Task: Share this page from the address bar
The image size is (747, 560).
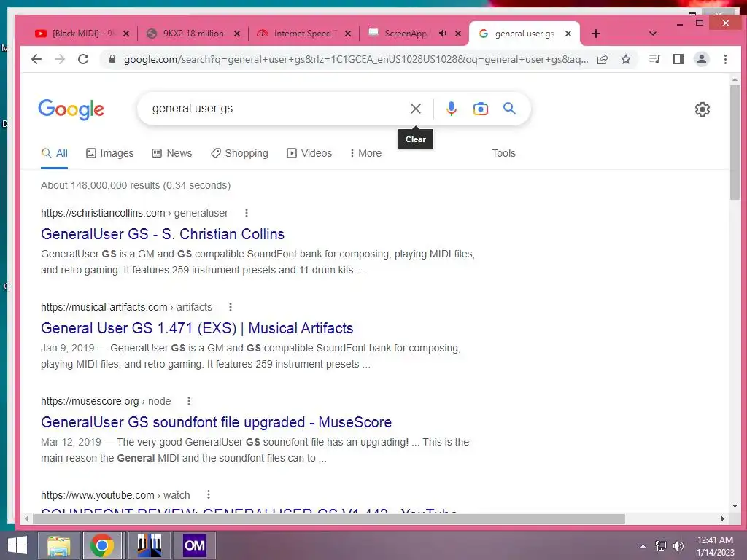Action: [x=603, y=59]
